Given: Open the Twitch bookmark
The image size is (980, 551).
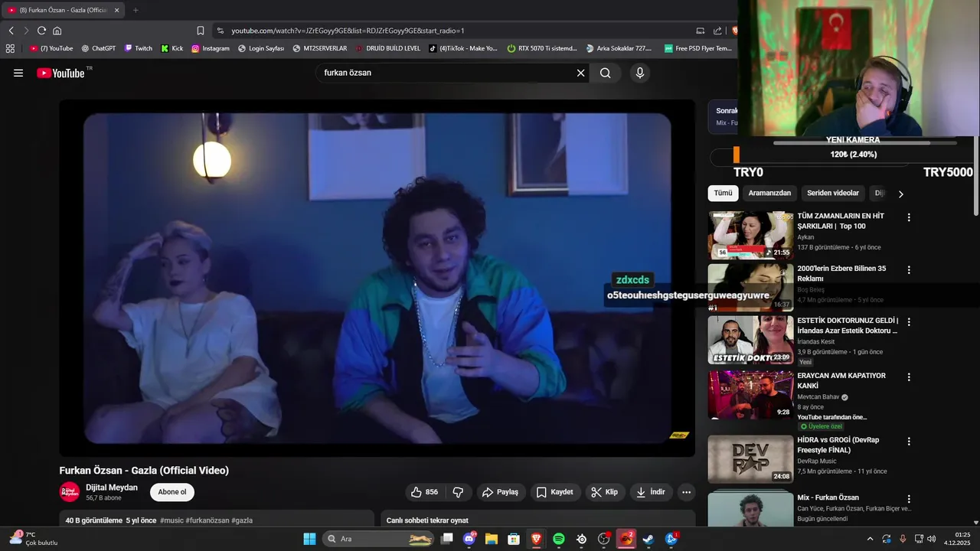Looking at the screenshot, I should (x=139, y=48).
